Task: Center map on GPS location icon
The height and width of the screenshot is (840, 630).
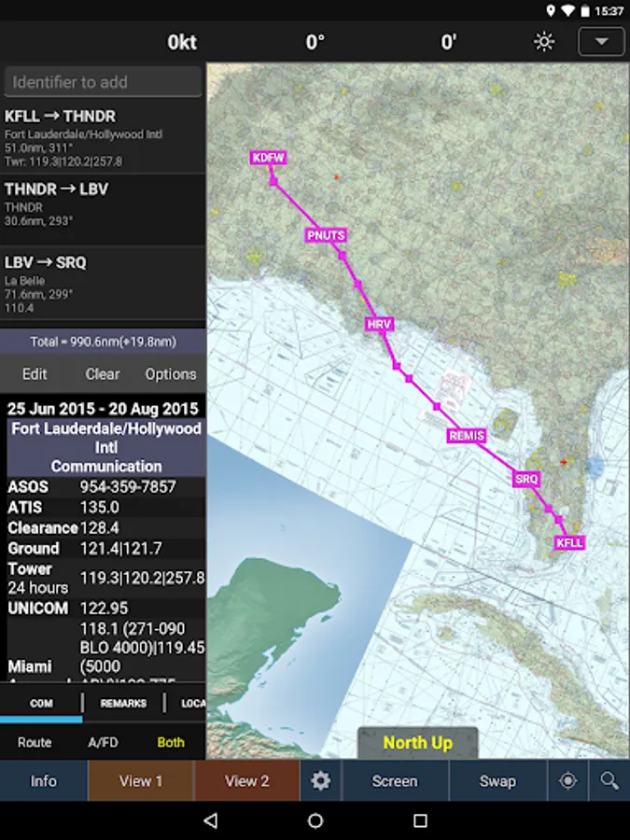Action: pyautogui.click(x=567, y=780)
